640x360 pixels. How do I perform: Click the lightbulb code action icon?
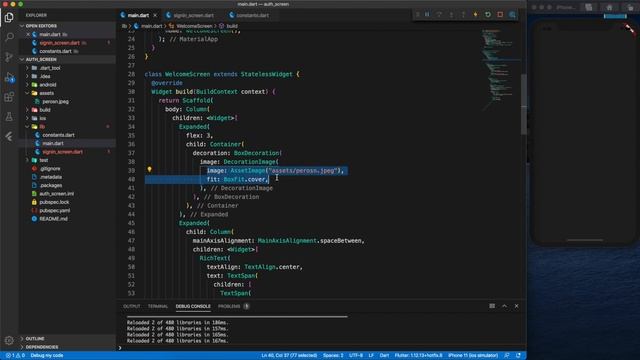tap(149, 169)
